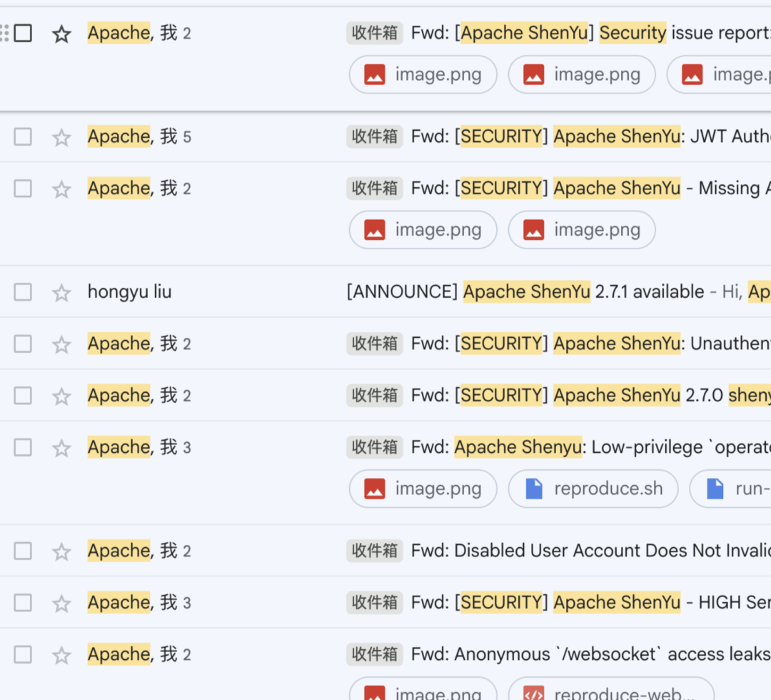Star the ShenYu 2.7.0 security email
Screen dimensions: 771x700
pos(61,396)
